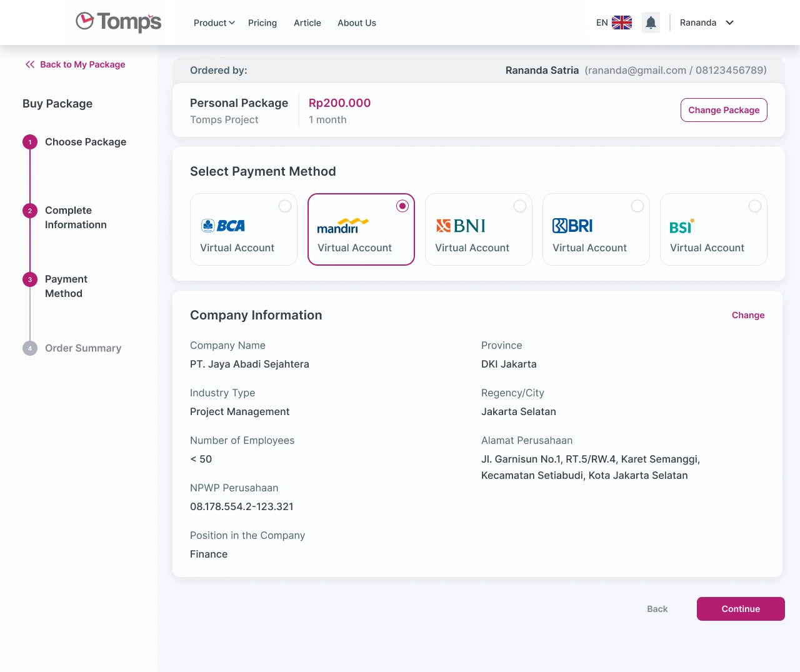Open the Article page from the menu
Screen dimensions: 800x672
click(307, 23)
